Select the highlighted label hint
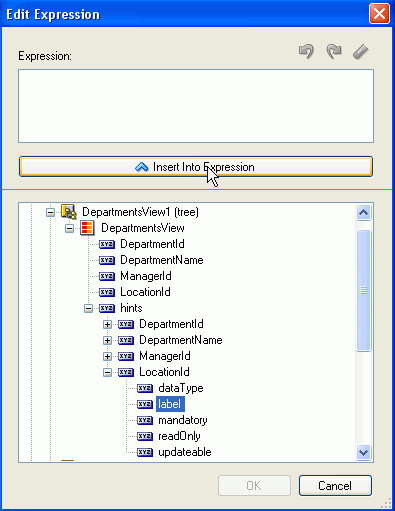This screenshot has height=511, width=395. pyautogui.click(x=170, y=404)
